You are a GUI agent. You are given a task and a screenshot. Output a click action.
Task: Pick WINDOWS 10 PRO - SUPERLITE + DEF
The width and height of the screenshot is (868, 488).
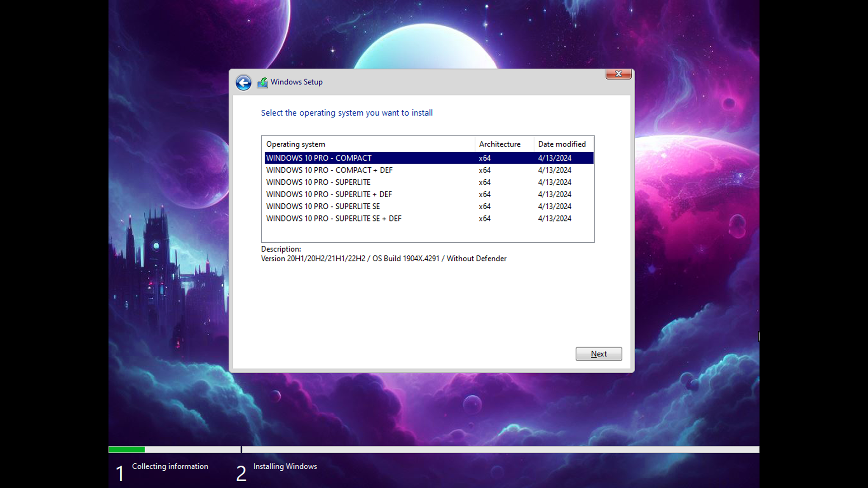[x=329, y=194]
